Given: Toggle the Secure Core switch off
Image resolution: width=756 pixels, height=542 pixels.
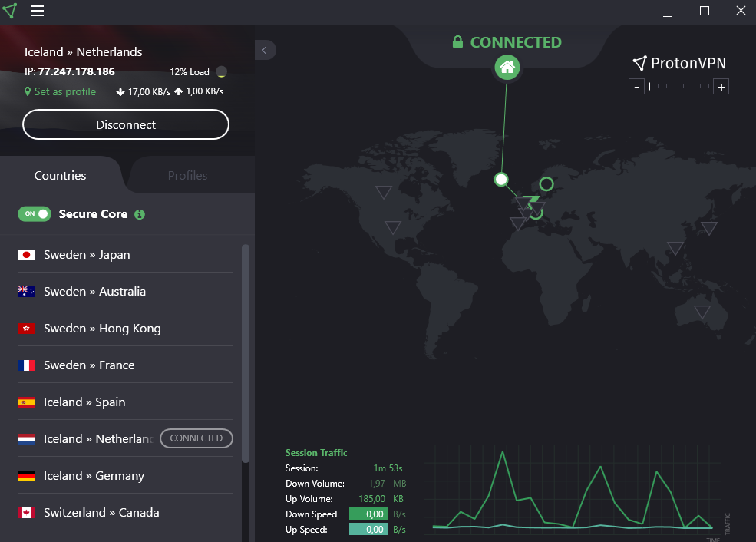Looking at the screenshot, I should coord(35,214).
